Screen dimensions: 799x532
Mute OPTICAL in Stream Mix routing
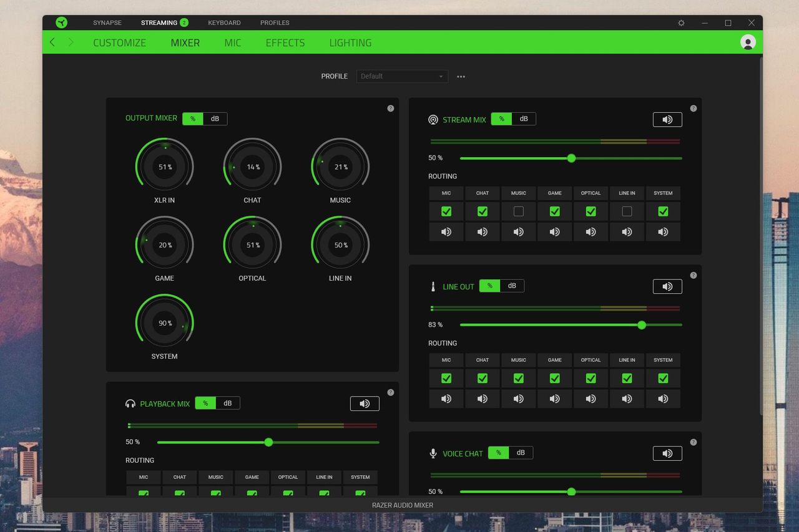point(591,232)
